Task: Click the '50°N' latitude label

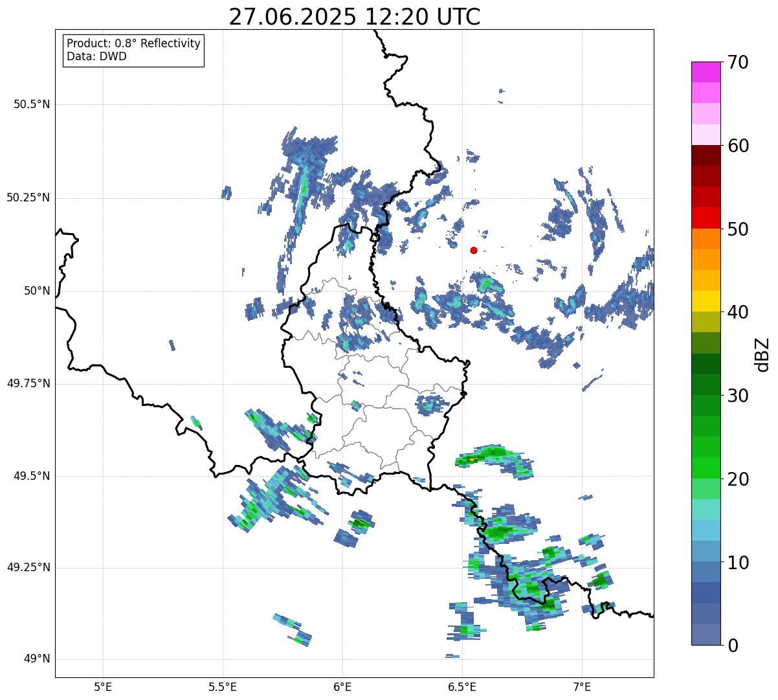Action: (37, 291)
